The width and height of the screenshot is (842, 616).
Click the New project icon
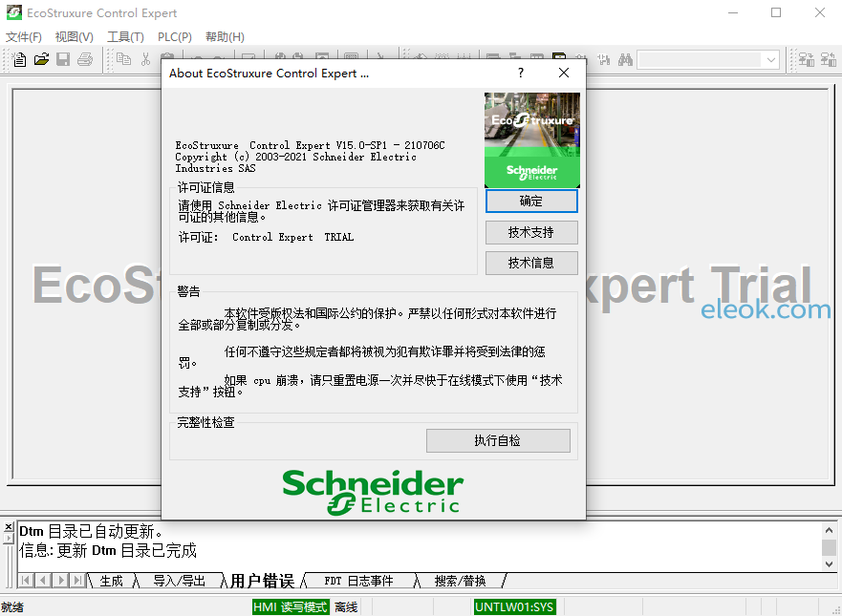(19, 59)
